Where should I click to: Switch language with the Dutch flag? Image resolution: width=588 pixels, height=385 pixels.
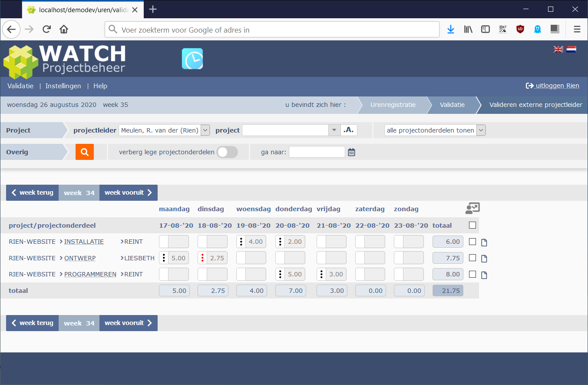click(x=571, y=50)
